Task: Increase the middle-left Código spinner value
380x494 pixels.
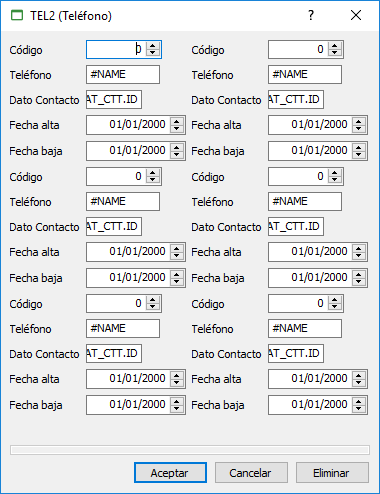Action: pos(153,173)
